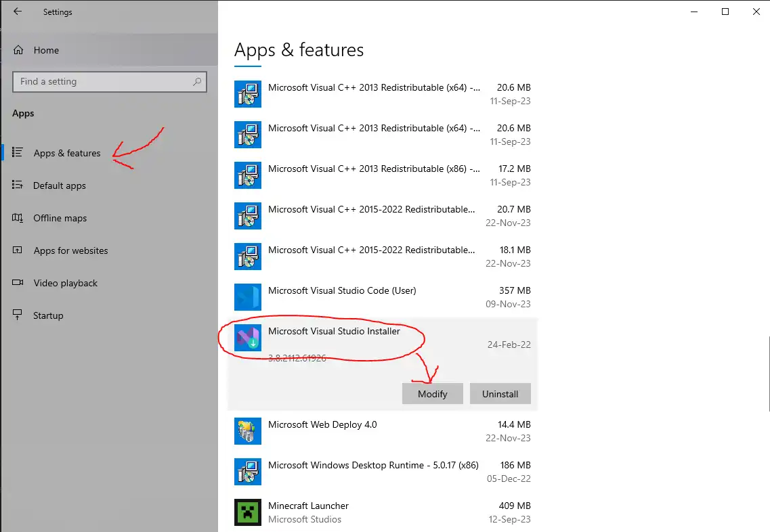This screenshot has width=770, height=532.
Task: Click the 'Microsoft Studios' publisher text
Action: (305, 519)
